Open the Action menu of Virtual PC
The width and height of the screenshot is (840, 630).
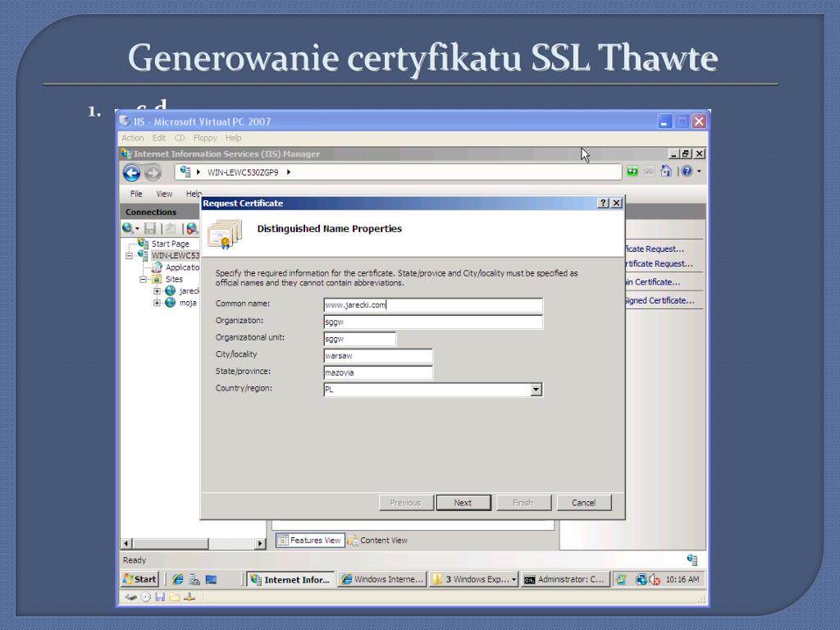[132, 138]
